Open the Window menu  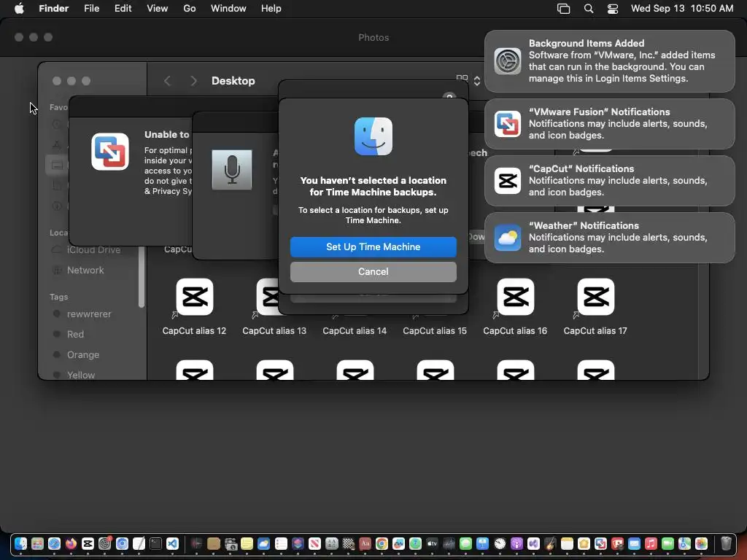click(x=228, y=9)
